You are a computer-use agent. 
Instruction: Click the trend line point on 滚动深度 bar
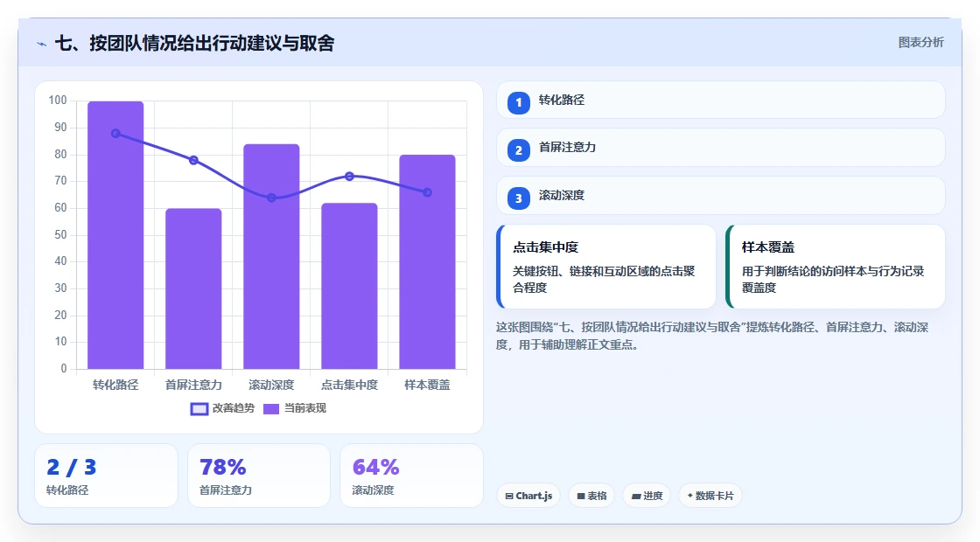coord(271,198)
